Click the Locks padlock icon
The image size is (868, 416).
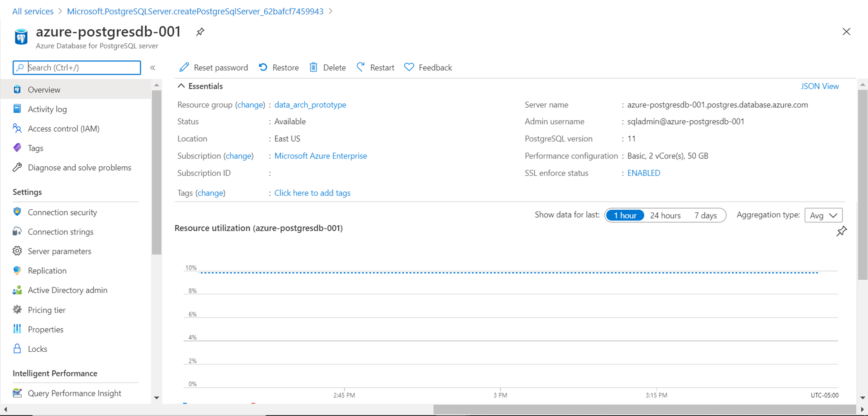coord(17,349)
